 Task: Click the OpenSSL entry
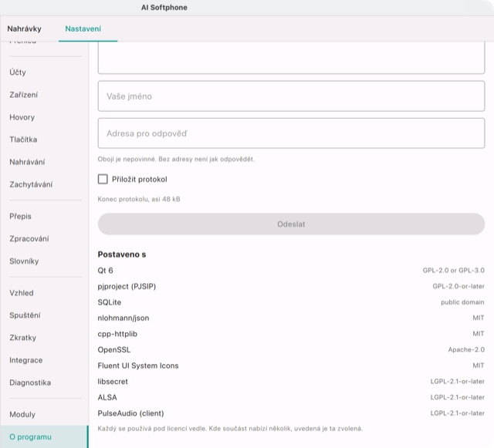click(291, 350)
